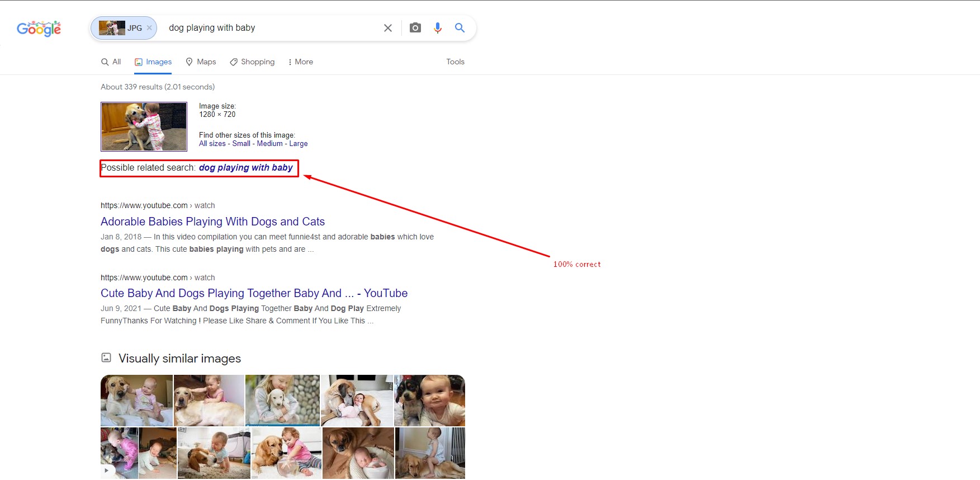
Task: Play video thumbnail in bottom row
Action: click(119, 453)
